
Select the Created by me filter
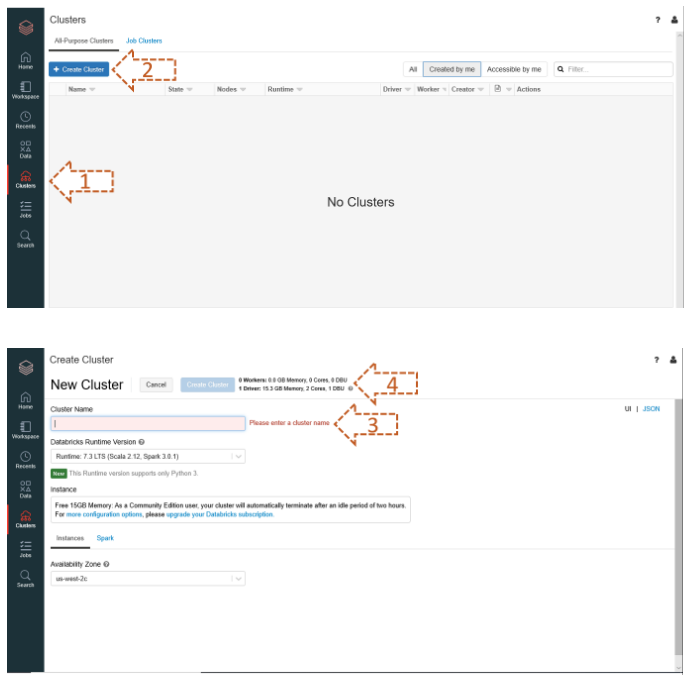[x=452, y=69]
